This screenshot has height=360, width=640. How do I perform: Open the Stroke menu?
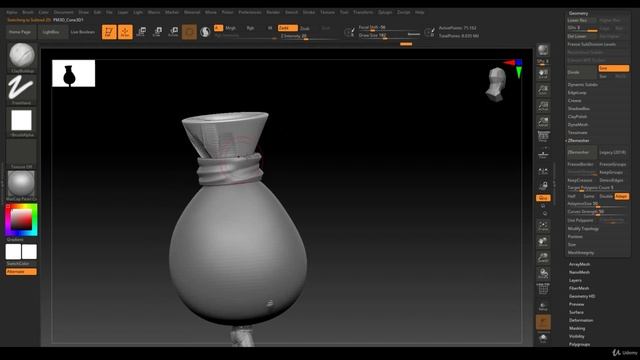click(x=309, y=12)
